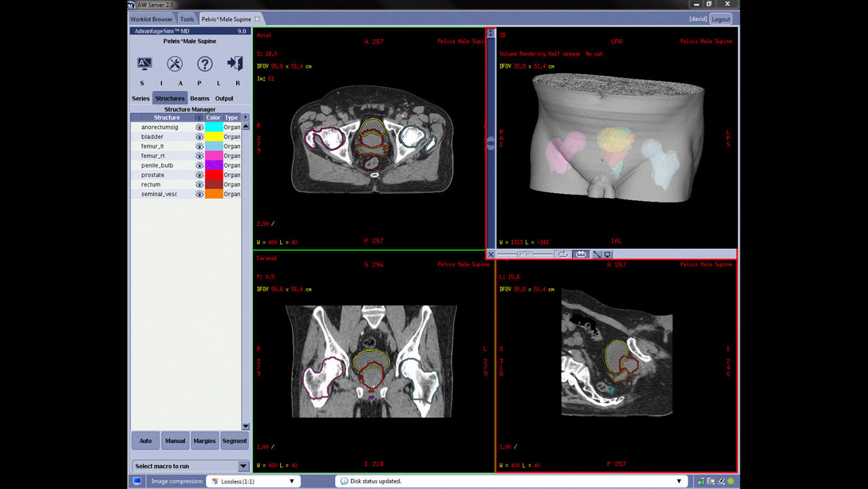This screenshot has width=868, height=489.
Task: Hide the femur_lt structure
Action: (x=199, y=146)
